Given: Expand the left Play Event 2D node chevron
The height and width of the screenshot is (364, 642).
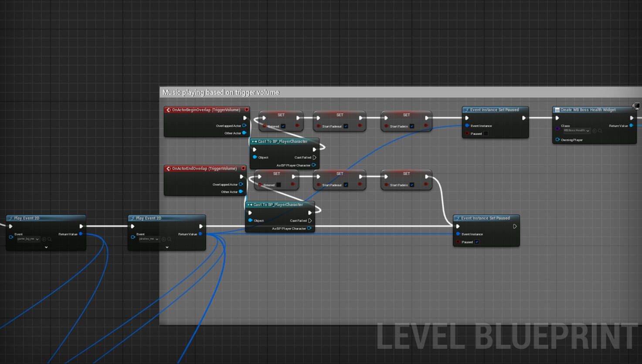Looking at the screenshot, I should coord(46,247).
